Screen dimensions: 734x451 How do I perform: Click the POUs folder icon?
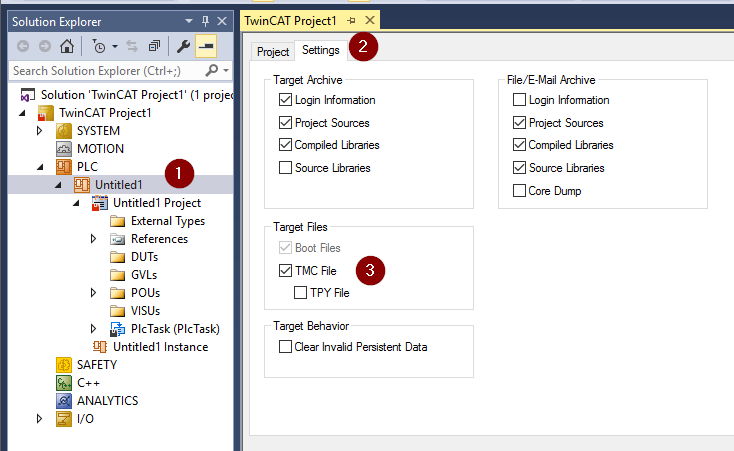click(117, 293)
